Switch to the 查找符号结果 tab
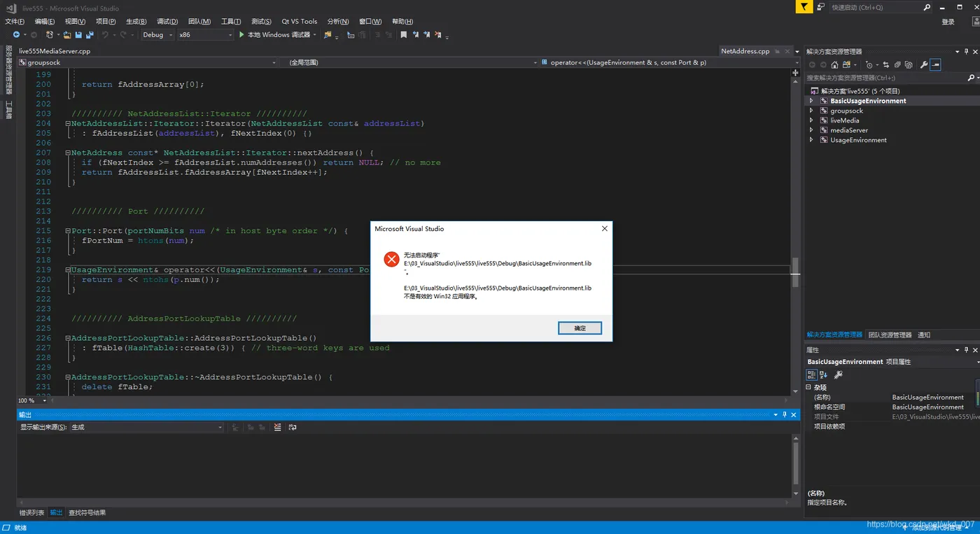 point(87,513)
